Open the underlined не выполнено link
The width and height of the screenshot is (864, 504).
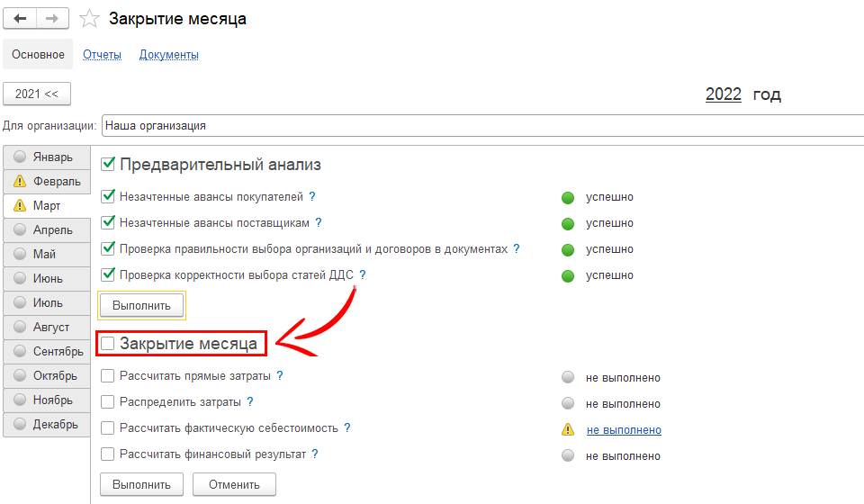623,430
